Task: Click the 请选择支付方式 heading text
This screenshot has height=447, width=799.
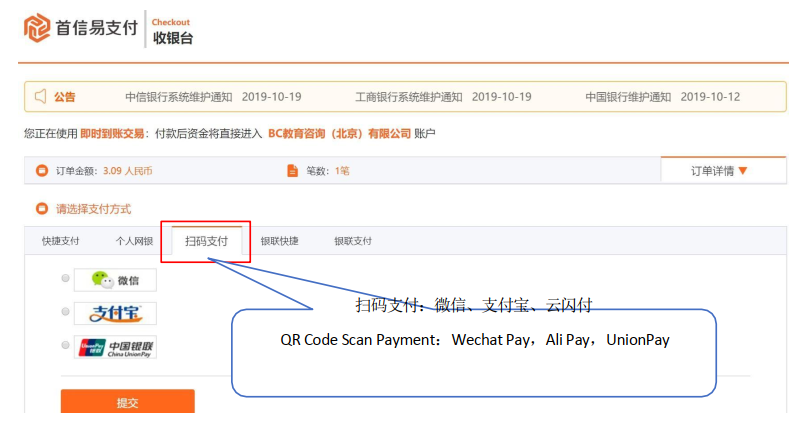Action: coord(93,209)
